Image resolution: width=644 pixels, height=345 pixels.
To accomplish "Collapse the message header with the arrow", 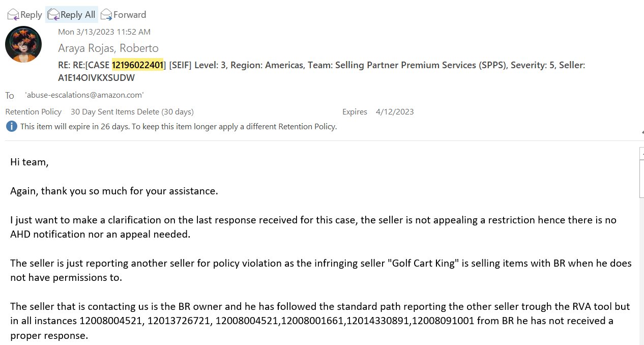I will pos(642,132).
